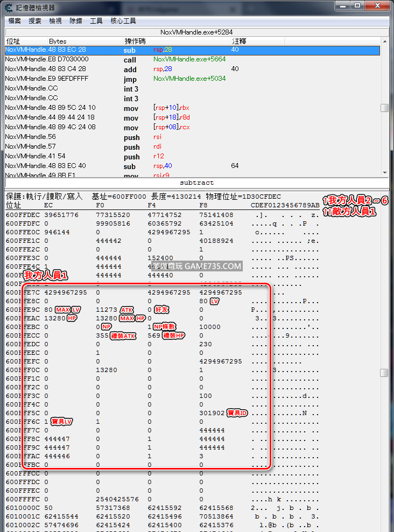Open the 檔案 menu
Viewport: 394px width, 532px height.
click(x=15, y=21)
